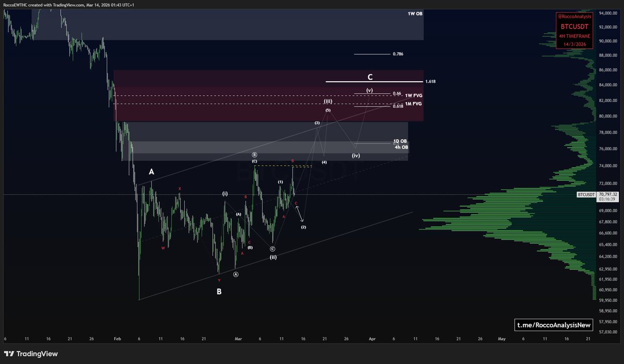The height and width of the screenshot is (364, 624).
Task: Select the 1M FVG label
Action: pos(414,103)
